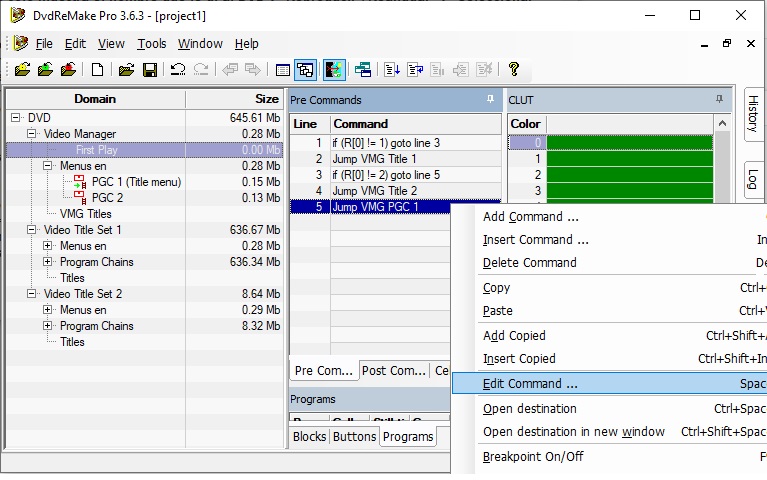
Task: Expand Menus en under Video Title Set 1
Action: coord(47,246)
